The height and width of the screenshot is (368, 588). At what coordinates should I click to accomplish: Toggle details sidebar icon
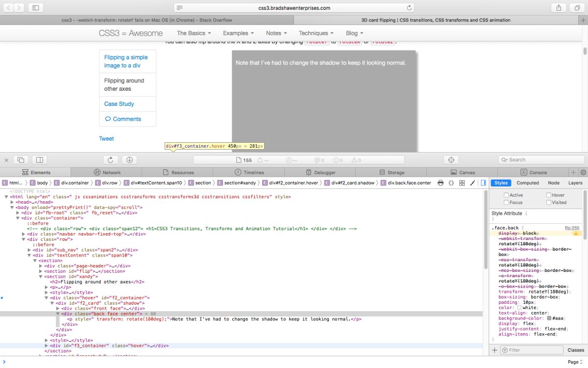click(x=484, y=183)
